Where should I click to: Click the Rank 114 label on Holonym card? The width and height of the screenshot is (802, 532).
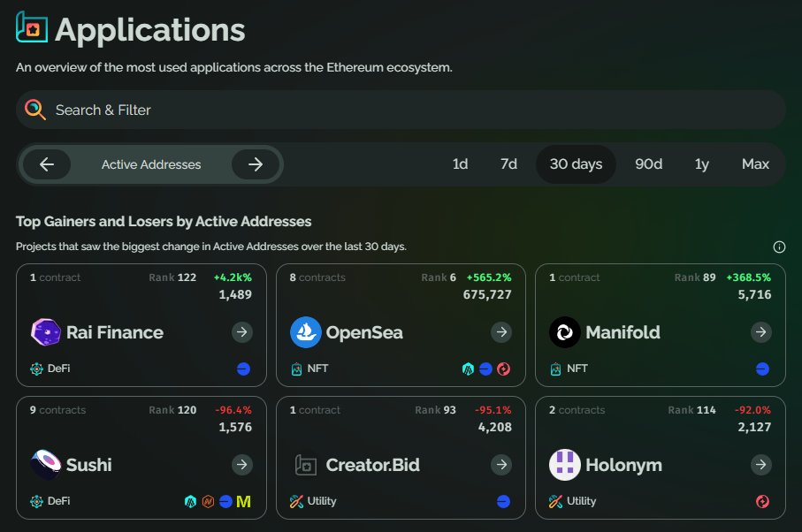click(x=691, y=410)
